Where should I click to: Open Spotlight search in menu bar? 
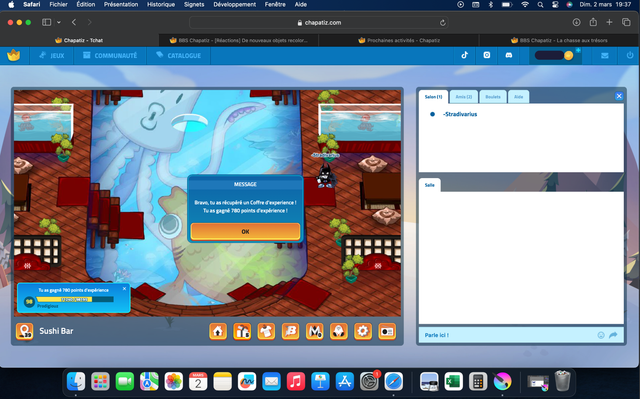(540, 4)
